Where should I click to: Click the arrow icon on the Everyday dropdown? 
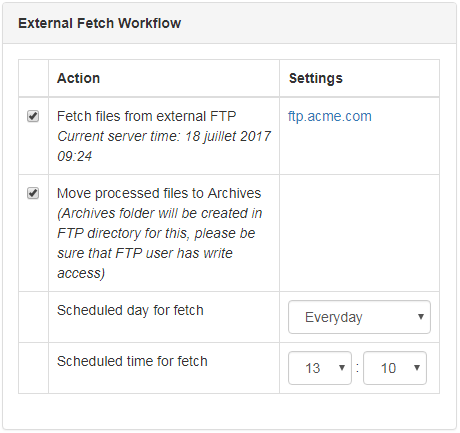point(421,317)
